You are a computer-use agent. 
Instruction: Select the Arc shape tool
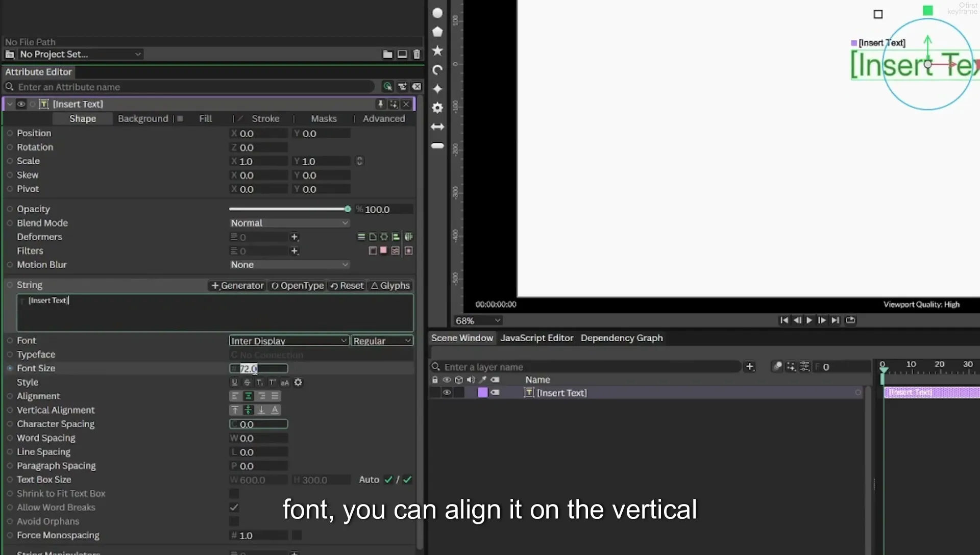click(x=437, y=70)
